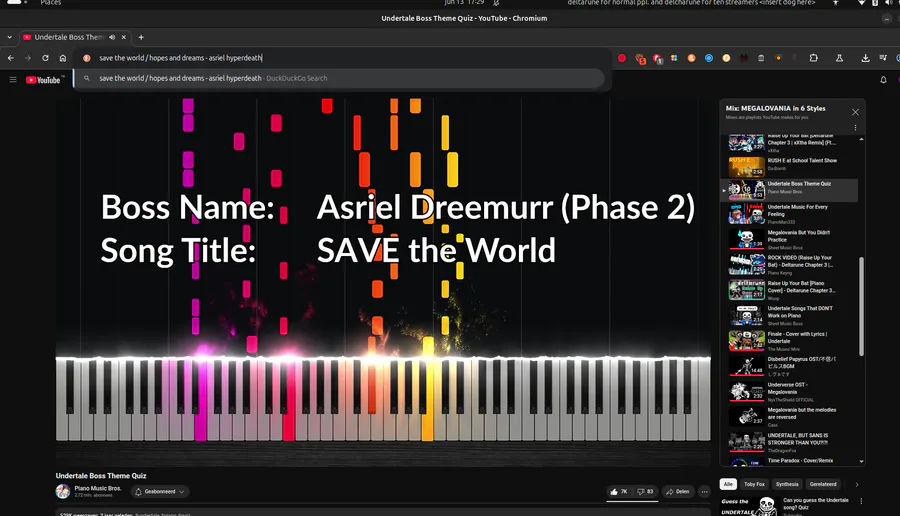Play Undertale Songs That DON'T Work on Piano

(793, 315)
